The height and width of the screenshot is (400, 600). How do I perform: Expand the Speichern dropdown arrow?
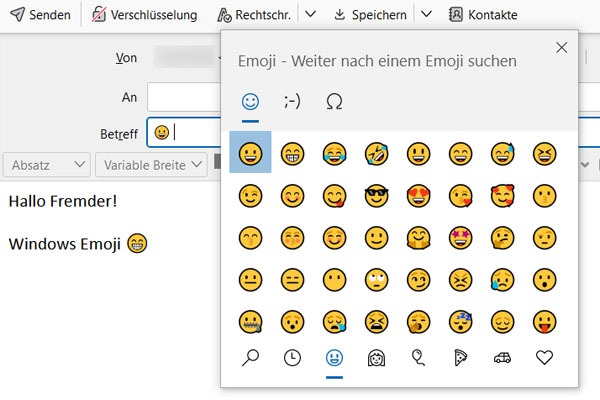click(x=426, y=15)
